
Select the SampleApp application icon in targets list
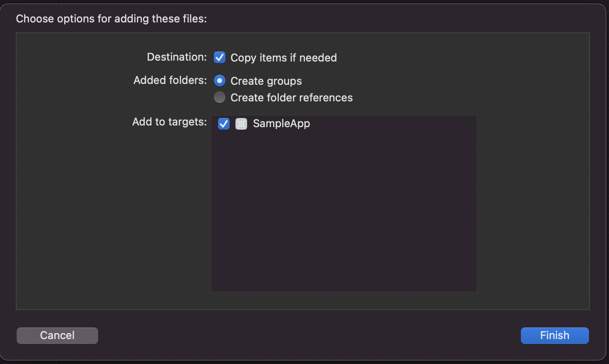click(x=241, y=123)
